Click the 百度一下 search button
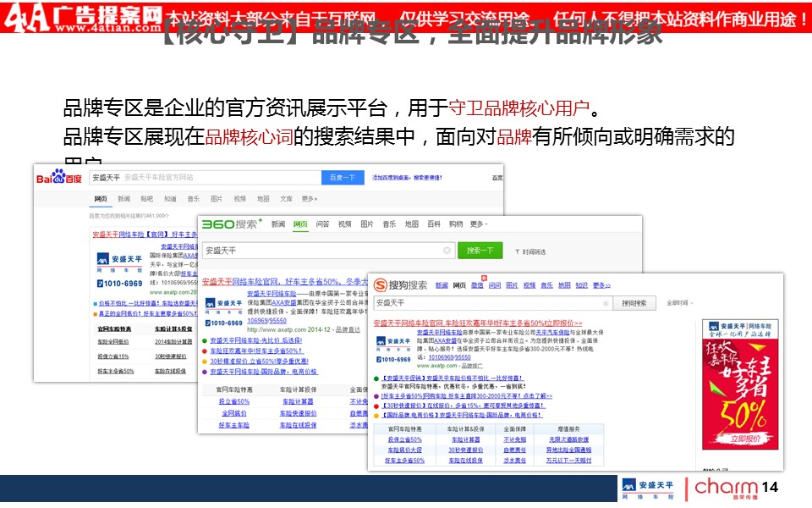 343,177
